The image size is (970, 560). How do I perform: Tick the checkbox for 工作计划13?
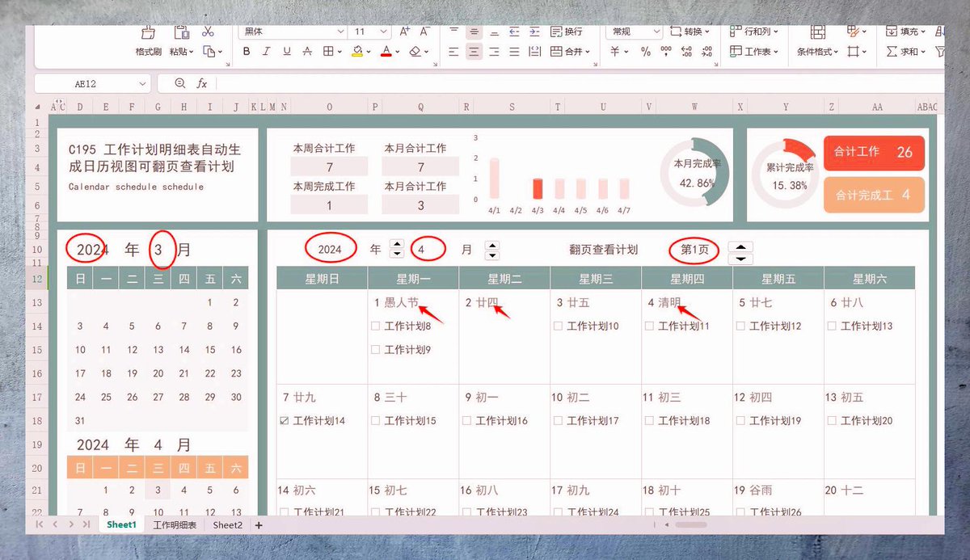[x=832, y=326]
